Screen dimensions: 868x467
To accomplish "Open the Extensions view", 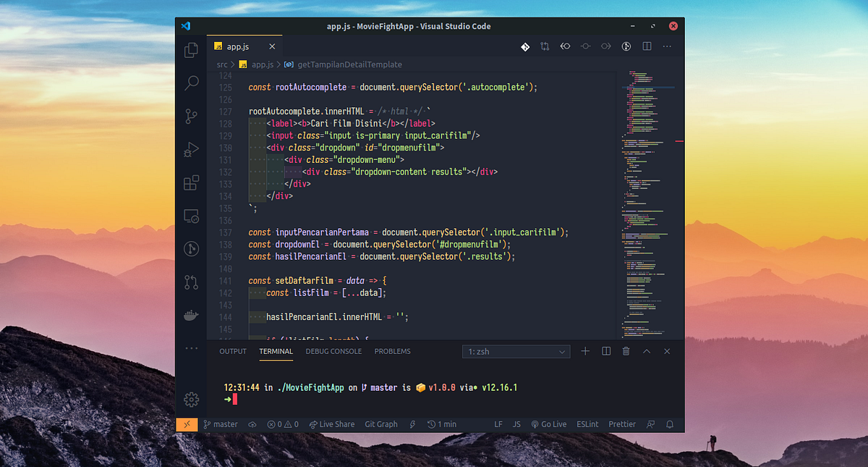I will 191,183.
